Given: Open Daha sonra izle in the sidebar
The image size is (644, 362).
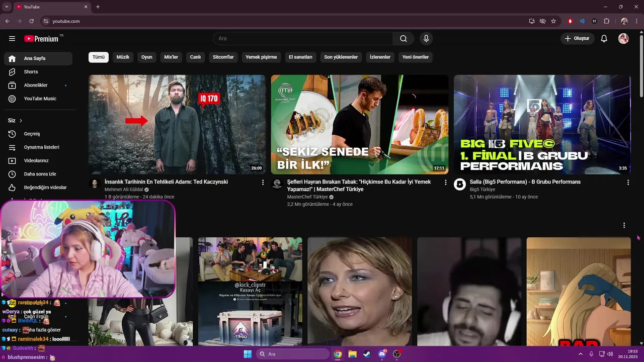Looking at the screenshot, I should [x=38, y=174].
